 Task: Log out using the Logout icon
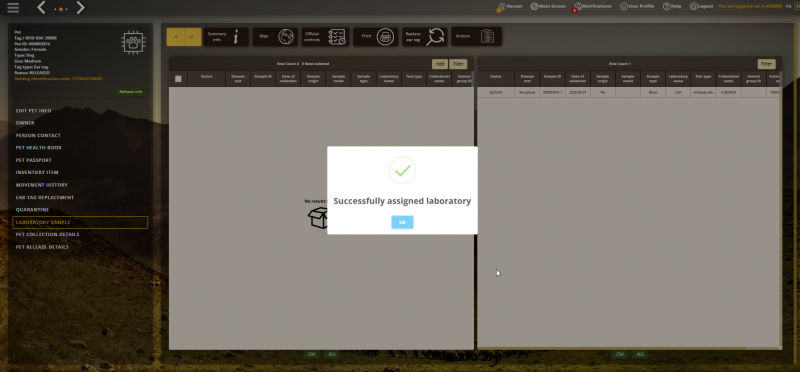point(702,7)
